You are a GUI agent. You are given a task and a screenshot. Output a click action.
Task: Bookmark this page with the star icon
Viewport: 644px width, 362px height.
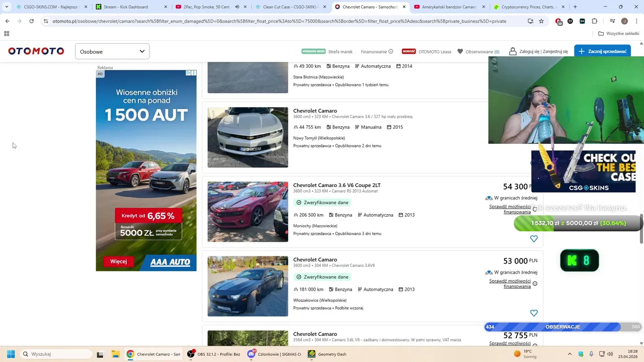(x=541, y=21)
